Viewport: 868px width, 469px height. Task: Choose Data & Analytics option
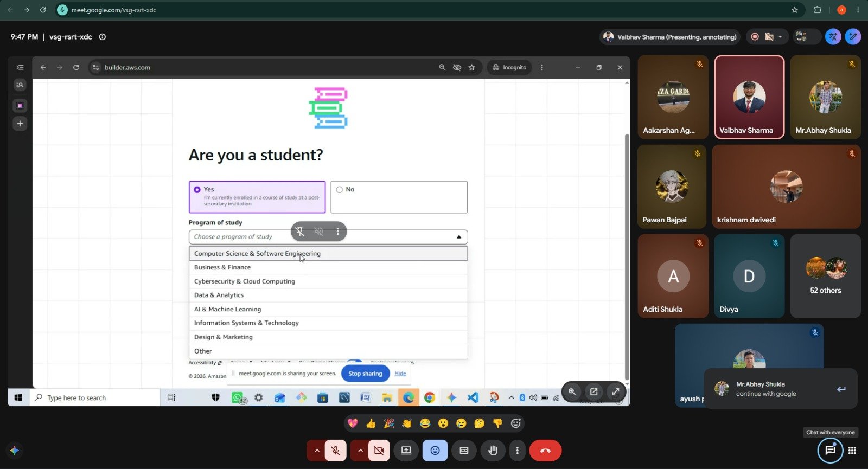coord(328,295)
